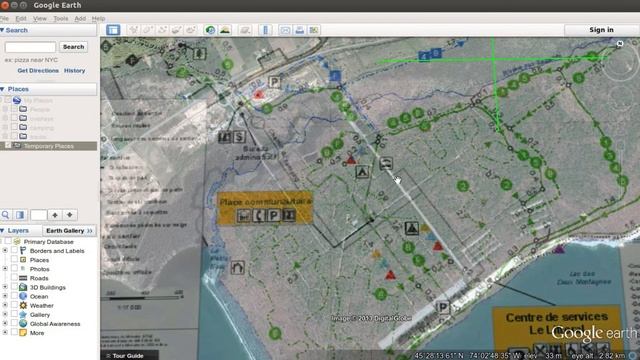Toggle the sidebar visibility toolbar button
The height and width of the screenshot is (360, 640).
pyautogui.click(x=113, y=30)
